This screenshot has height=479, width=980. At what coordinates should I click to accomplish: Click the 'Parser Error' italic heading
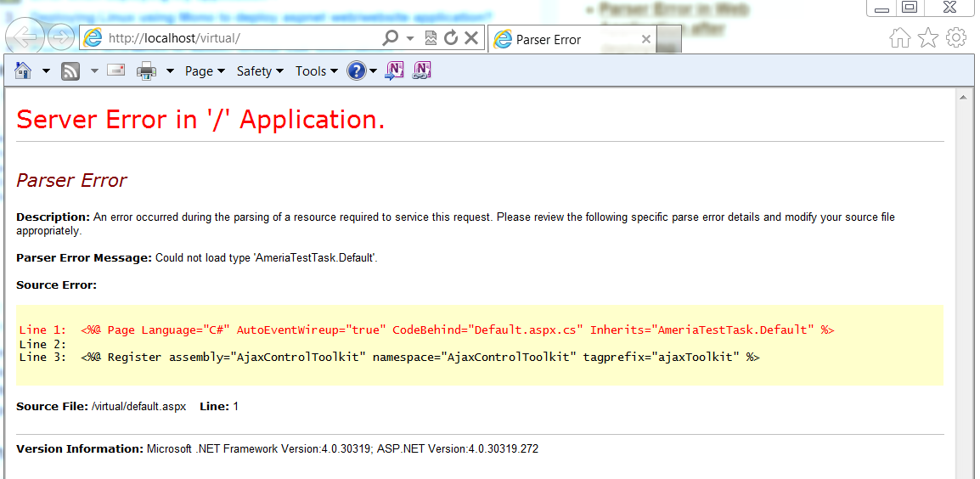tap(72, 181)
